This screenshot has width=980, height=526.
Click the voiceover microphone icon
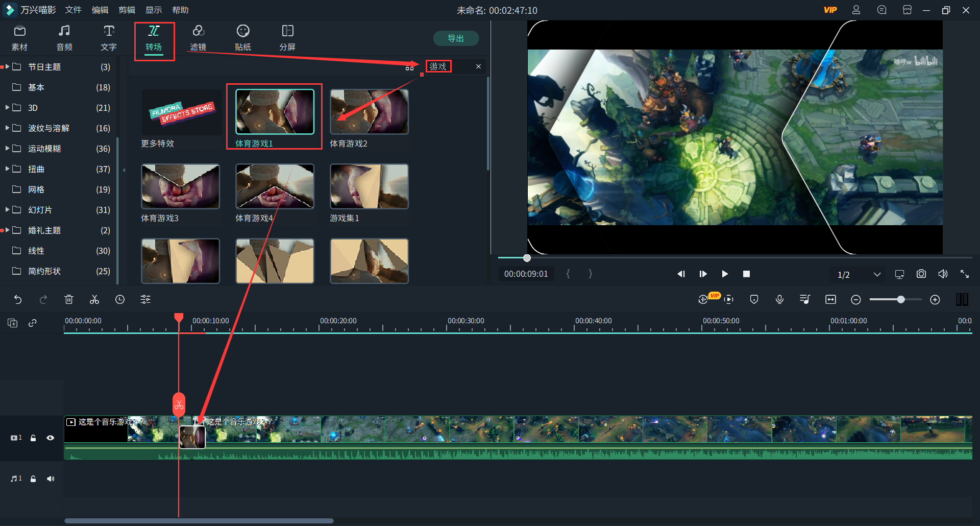[x=779, y=300]
